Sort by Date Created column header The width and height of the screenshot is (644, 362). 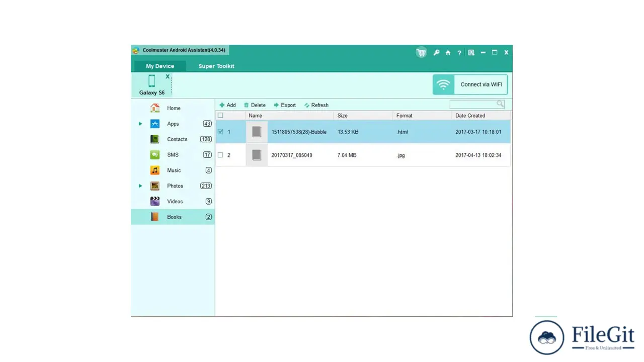coord(481,116)
